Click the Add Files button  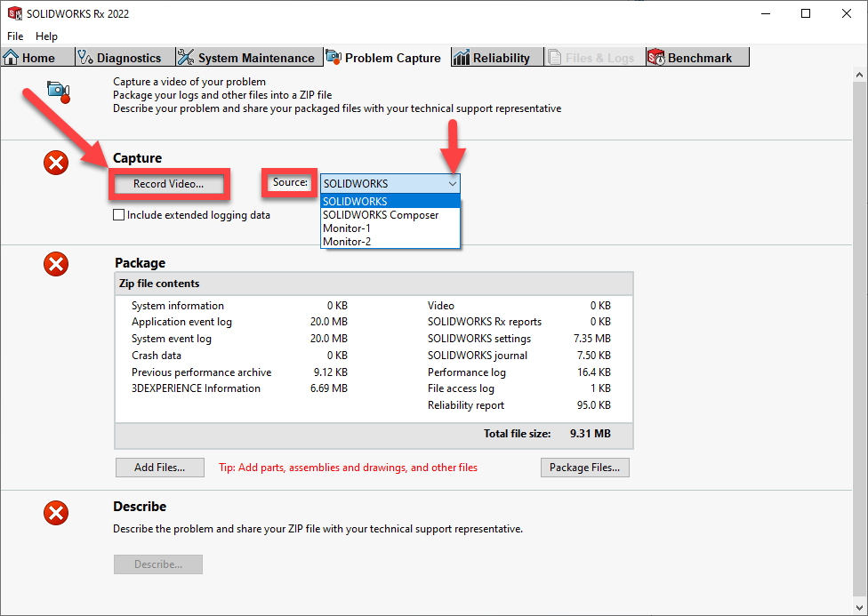(160, 468)
